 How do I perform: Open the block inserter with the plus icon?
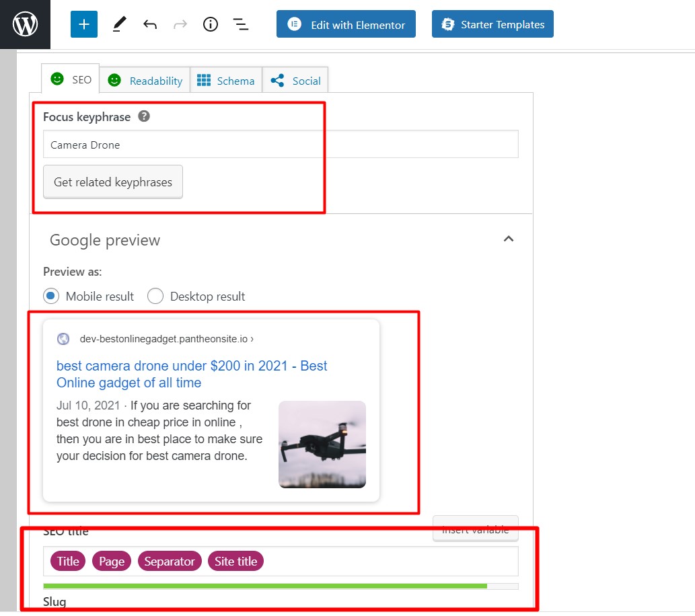[x=83, y=24]
